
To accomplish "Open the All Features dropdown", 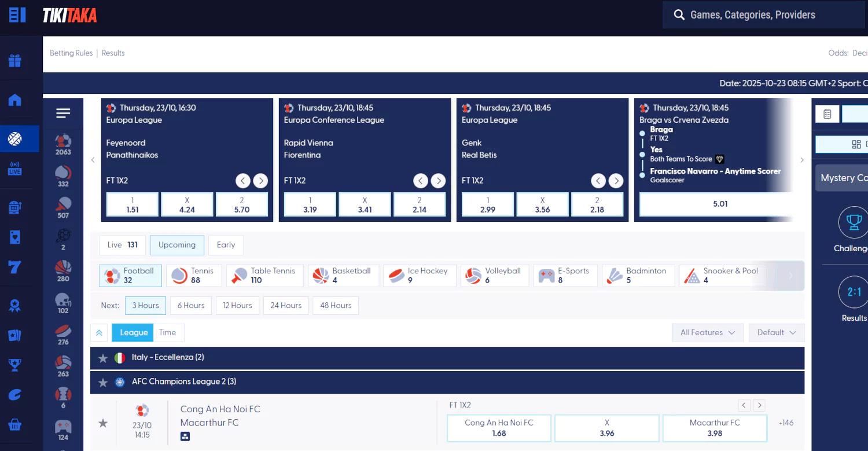I will pos(707,332).
